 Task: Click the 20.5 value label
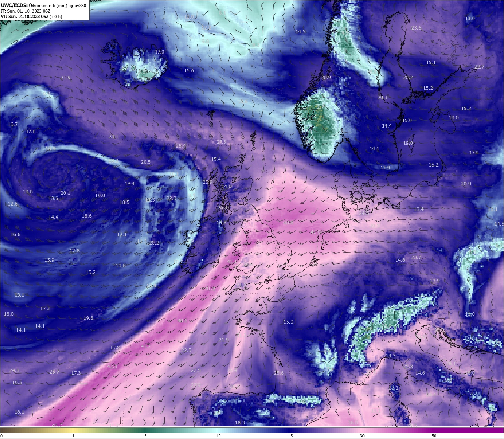click(x=146, y=162)
